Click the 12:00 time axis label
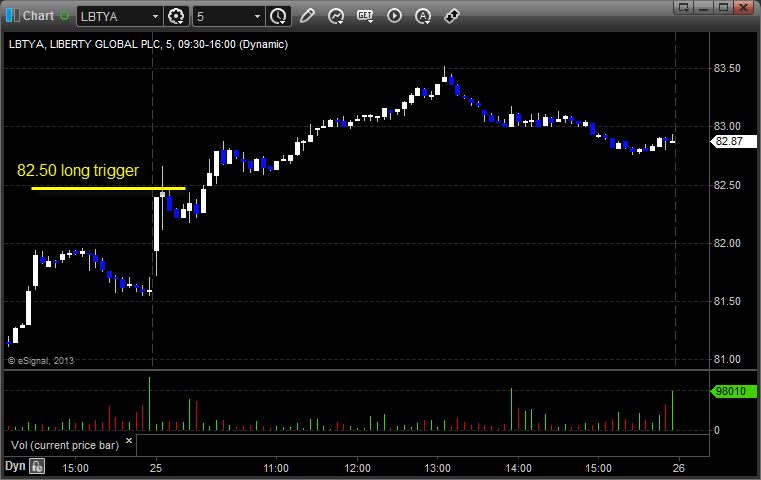 click(x=357, y=468)
